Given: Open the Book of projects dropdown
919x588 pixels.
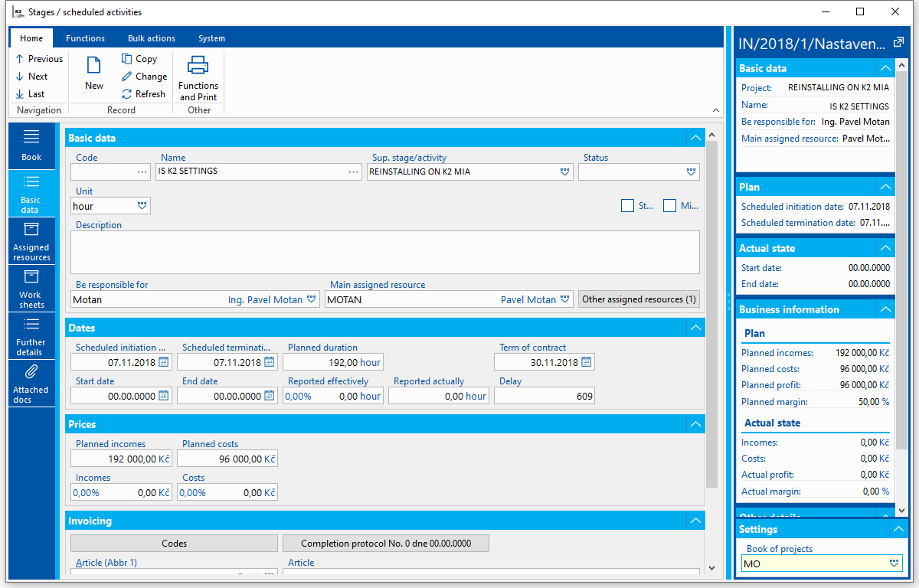Looking at the screenshot, I should point(894,563).
